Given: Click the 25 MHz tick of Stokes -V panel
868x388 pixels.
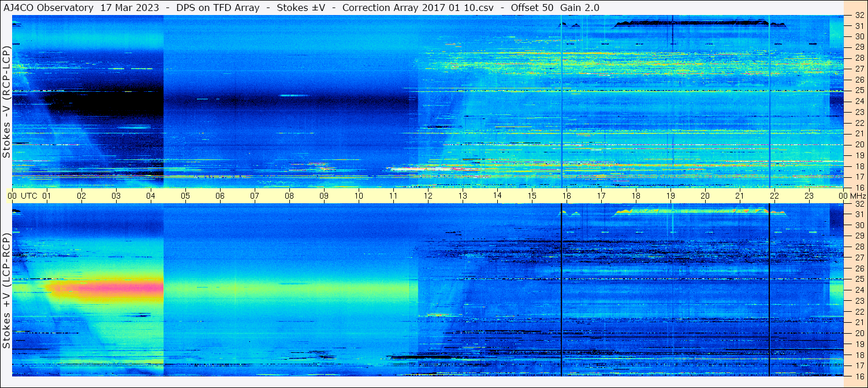Looking at the screenshot, I should pyautogui.click(x=859, y=90).
